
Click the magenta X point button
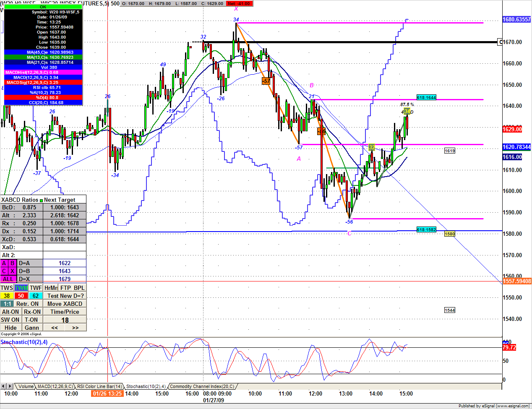pos(12,271)
